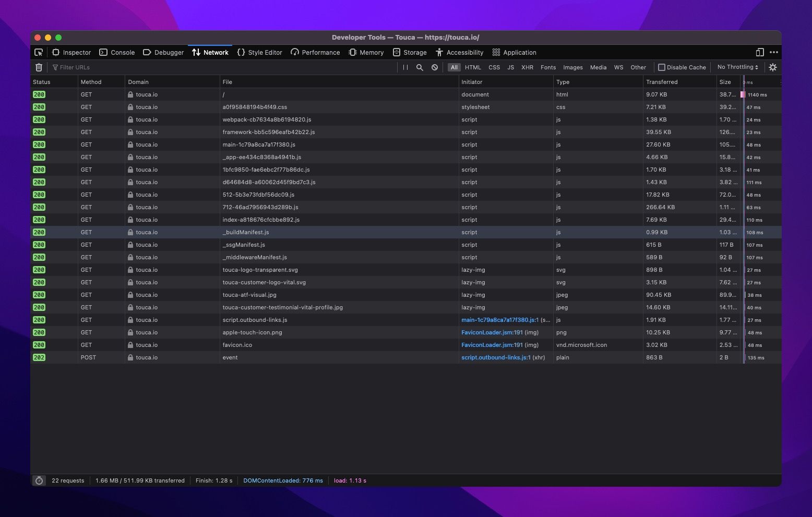Open network search with magnifier icon
This screenshot has height=517, width=812.
[420, 67]
